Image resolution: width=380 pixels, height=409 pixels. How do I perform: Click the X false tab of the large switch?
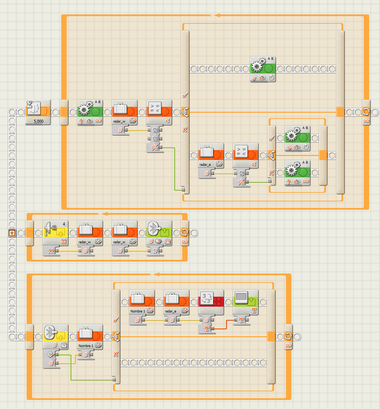[185, 130]
